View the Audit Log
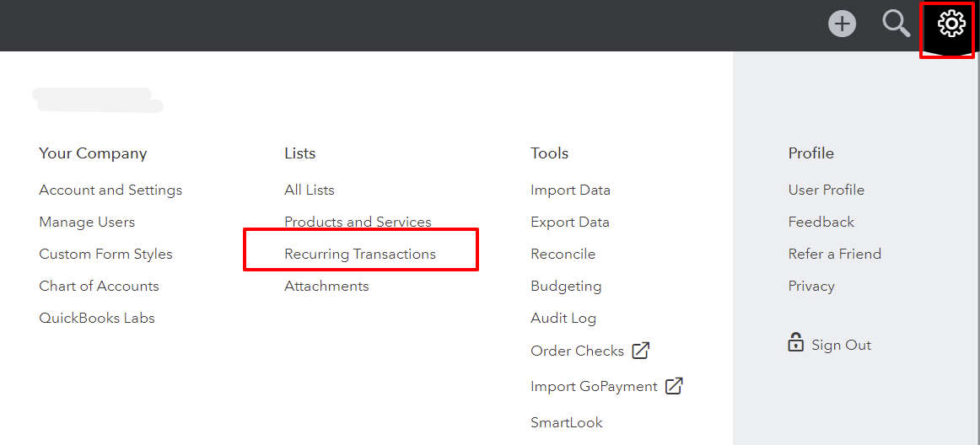This screenshot has height=445, width=980. coord(563,318)
